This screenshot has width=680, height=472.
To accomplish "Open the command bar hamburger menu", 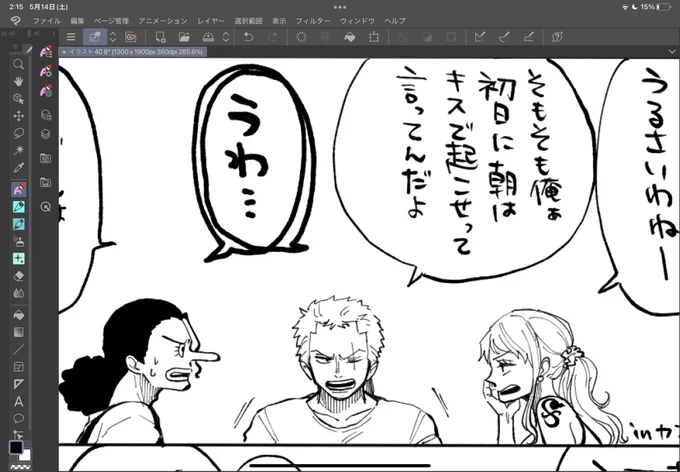I will [x=71, y=37].
